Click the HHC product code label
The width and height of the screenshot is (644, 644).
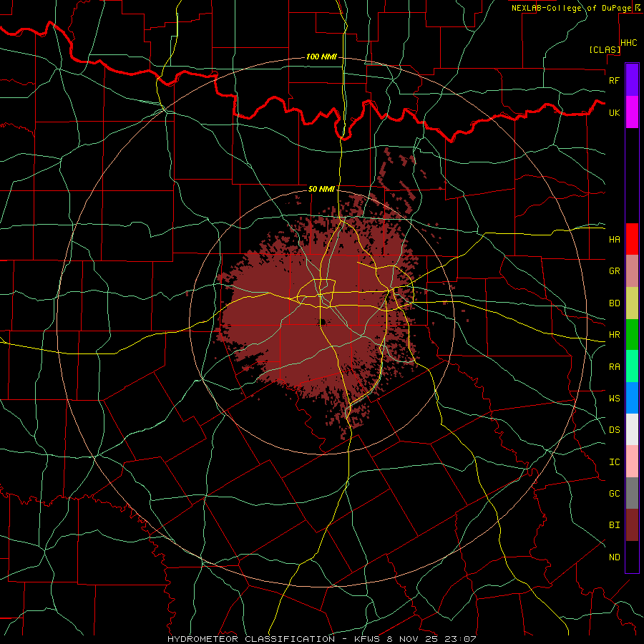point(629,43)
